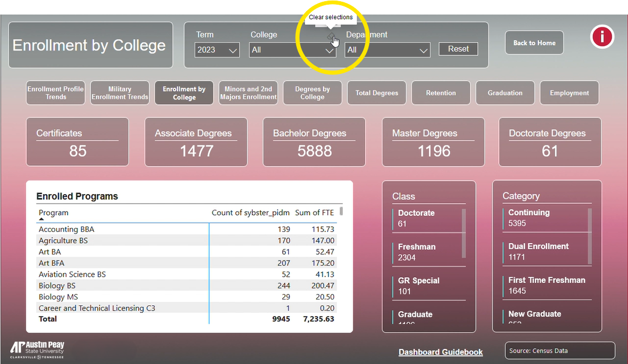Screen dimensions: 628x364
Task: Expand the Department dropdown
Action: coord(387,50)
